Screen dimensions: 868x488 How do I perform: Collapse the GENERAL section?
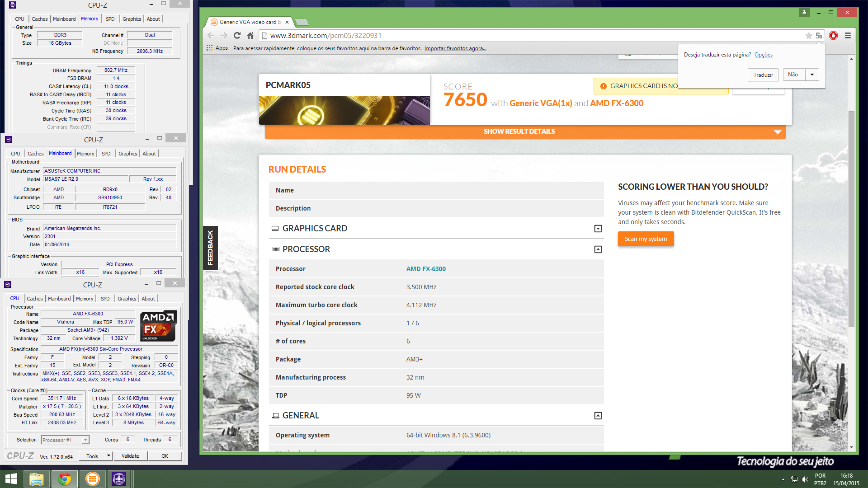[x=598, y=416]
